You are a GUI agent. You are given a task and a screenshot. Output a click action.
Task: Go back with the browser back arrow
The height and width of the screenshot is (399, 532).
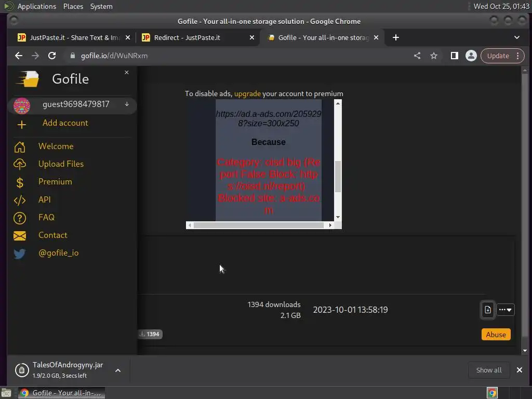[19, 56]
